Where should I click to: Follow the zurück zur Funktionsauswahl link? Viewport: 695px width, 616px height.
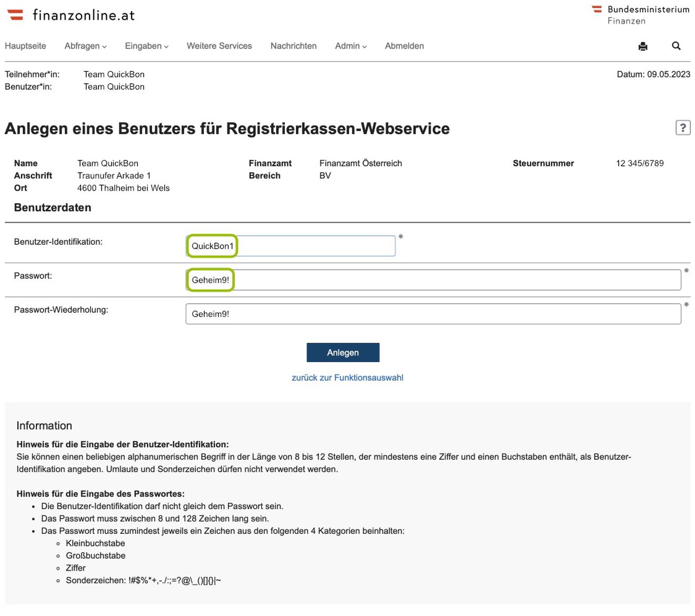coord(347,377)
